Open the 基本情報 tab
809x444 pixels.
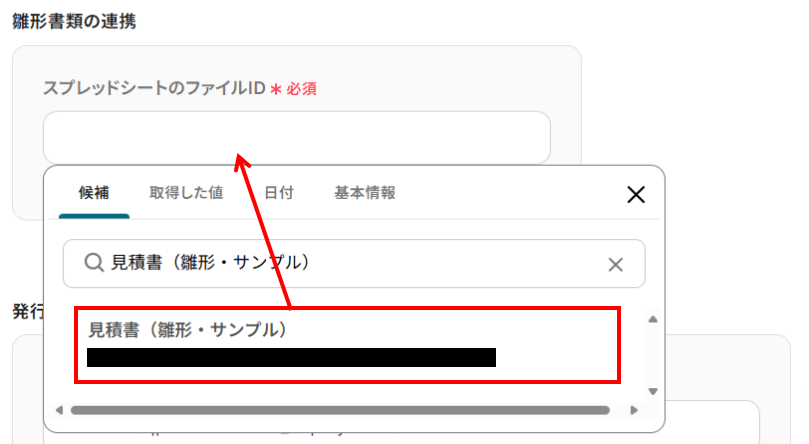coord(365,193)
